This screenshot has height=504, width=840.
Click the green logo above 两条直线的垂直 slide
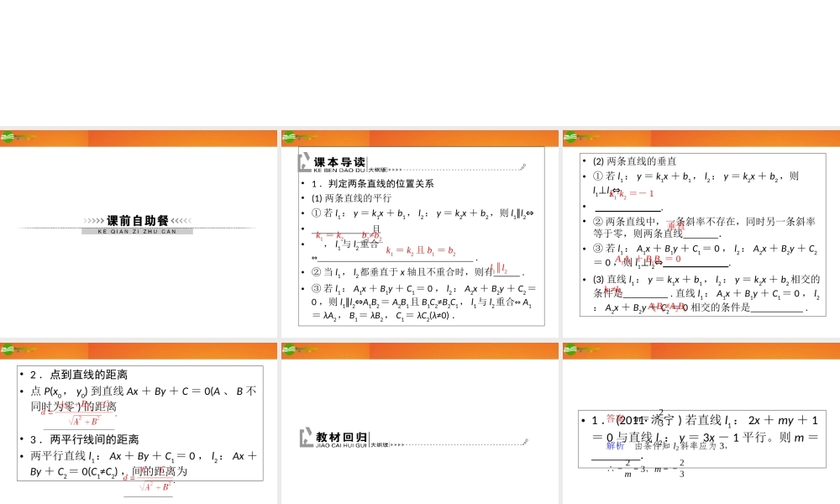click(x=570, y=137)
